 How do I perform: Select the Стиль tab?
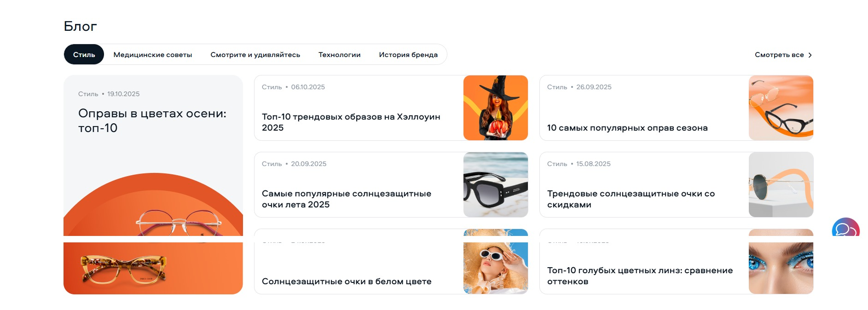tap(84, 54)
